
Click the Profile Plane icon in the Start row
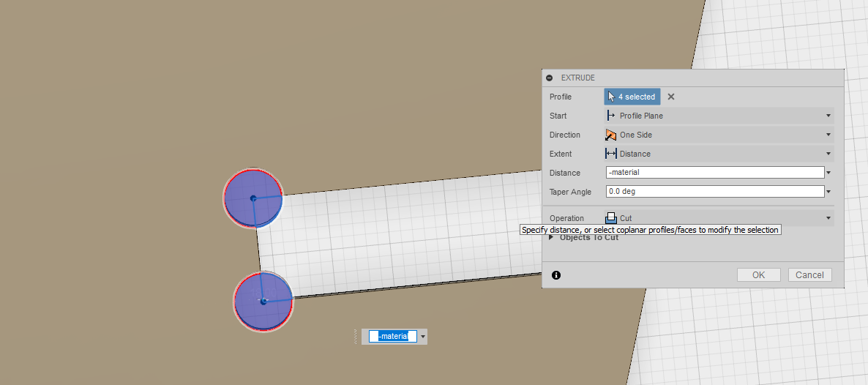click(x=610, y=116)
